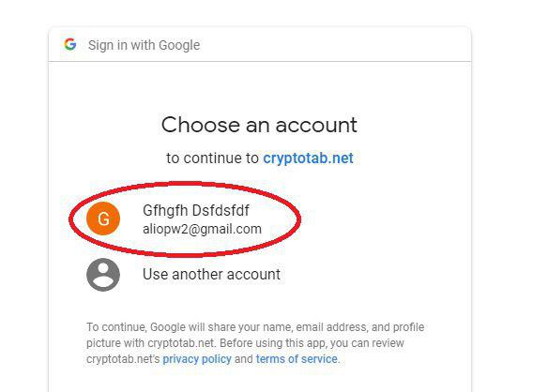
Task: Choose the Gfhgfh Dsfdsfdf account name
Action: pyautogui.click(x=196, y=211)
